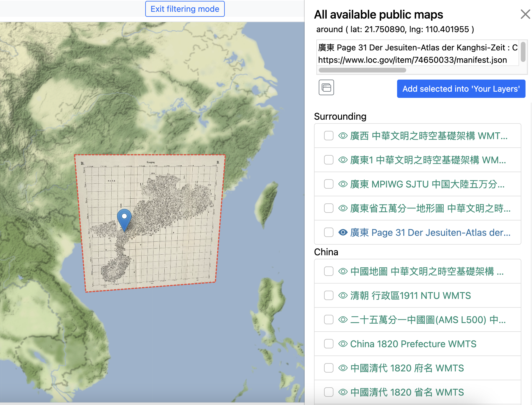Screen dimensions: 532x405
Task: Check the 二十五萬分一中國圖(AMS L500) checkbox
Action: (329, 320)
